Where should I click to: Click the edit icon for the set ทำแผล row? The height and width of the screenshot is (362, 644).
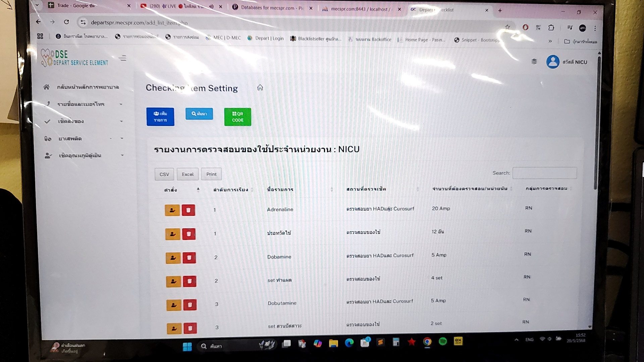(x=173, y=282)
